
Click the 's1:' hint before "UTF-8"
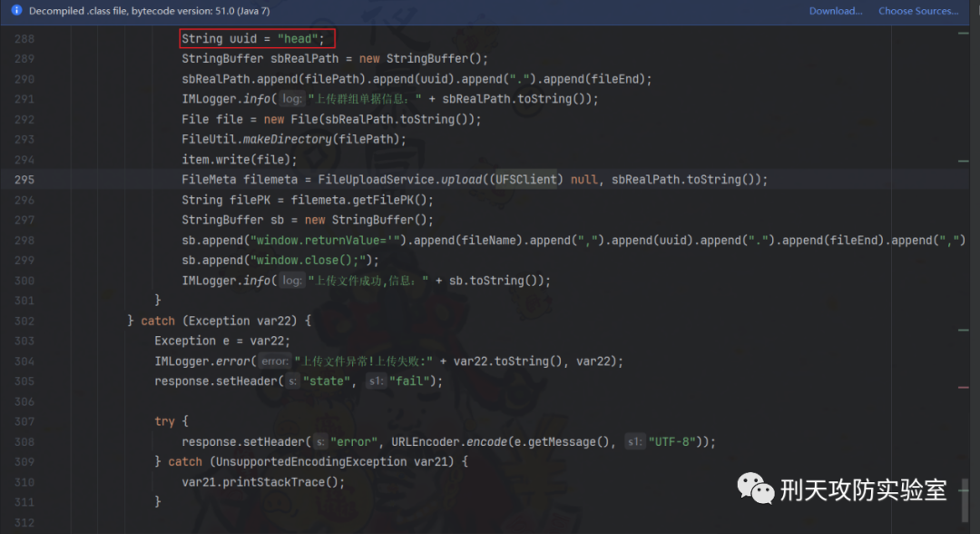635,441
